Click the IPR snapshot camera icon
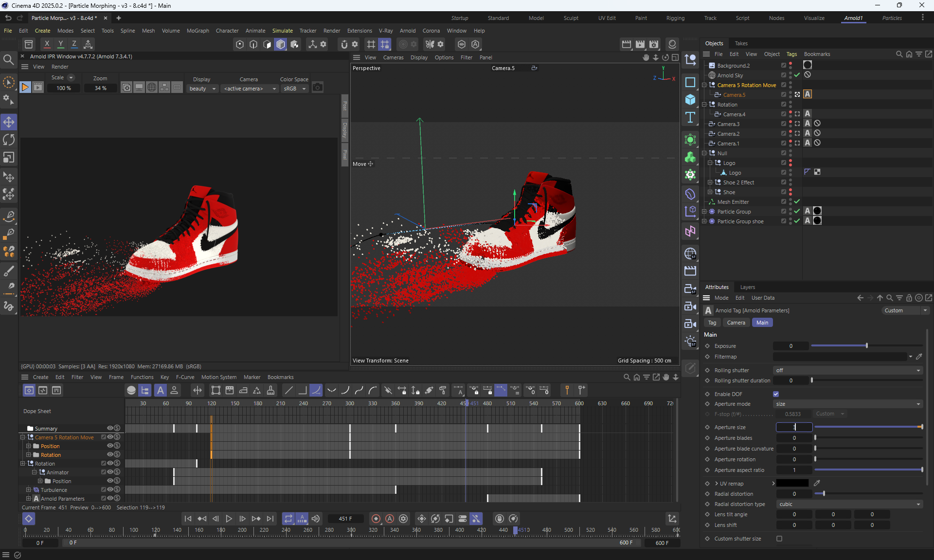Viewport: 934px width, 560px height. pyautogui.click(x=318, y=88)
